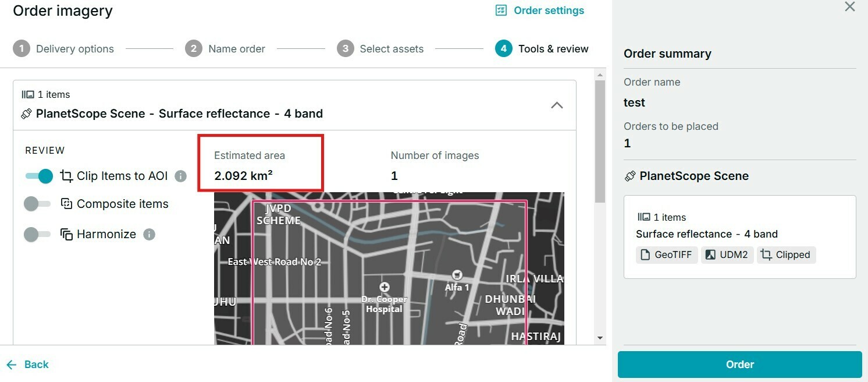Click the Estimated area value 2.092 km²
The width and height of the screenshot is (868, 382).
pos(243,176)
